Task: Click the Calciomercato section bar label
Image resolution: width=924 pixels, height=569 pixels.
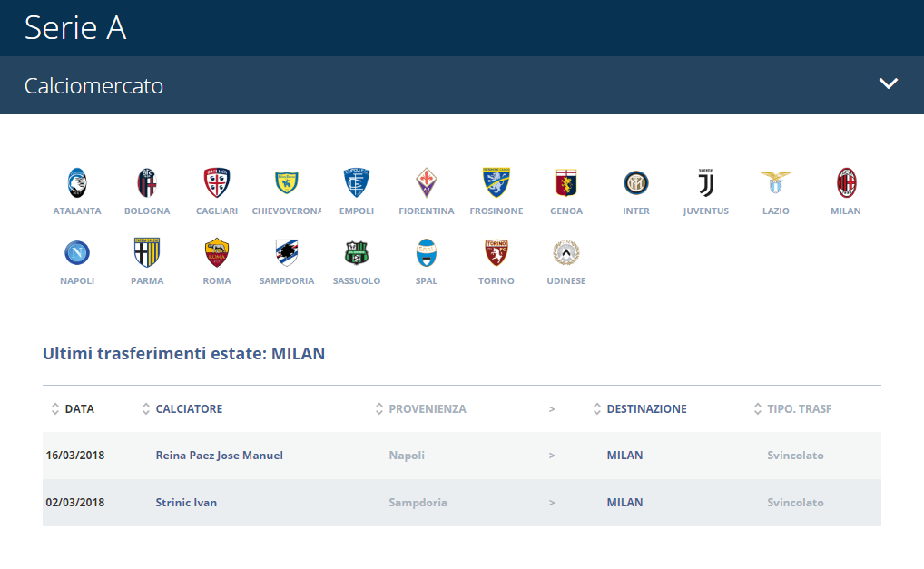Action: [93, 86]
